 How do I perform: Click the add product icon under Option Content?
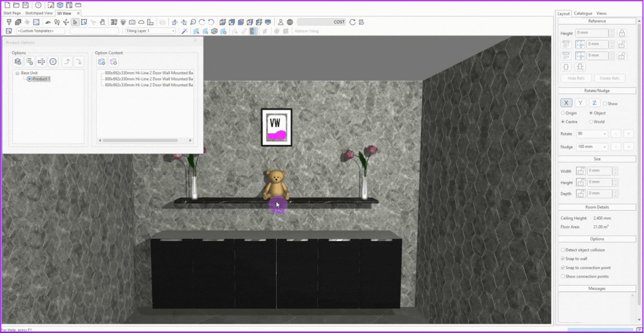click(102, 62)
